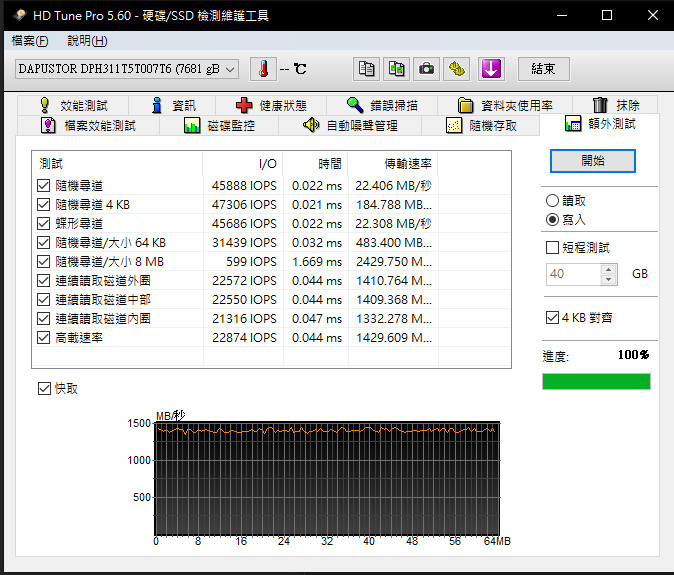Click the 時間 column header

pos(316,164)
